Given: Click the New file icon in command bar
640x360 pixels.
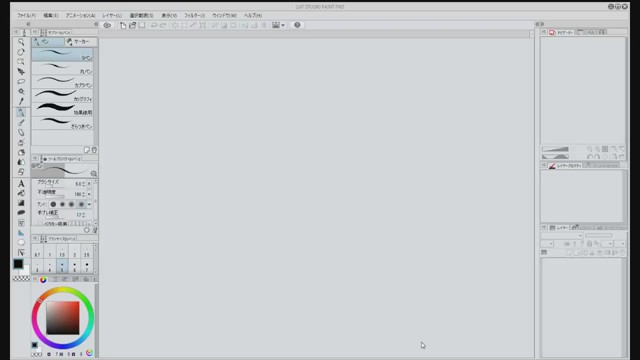Looking at the screenshot, I should pyautogui.click(x=123, y=25).
